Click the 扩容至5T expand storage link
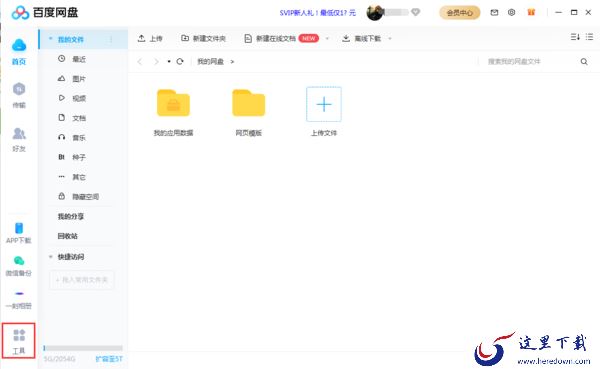 [x=109, y=359]
